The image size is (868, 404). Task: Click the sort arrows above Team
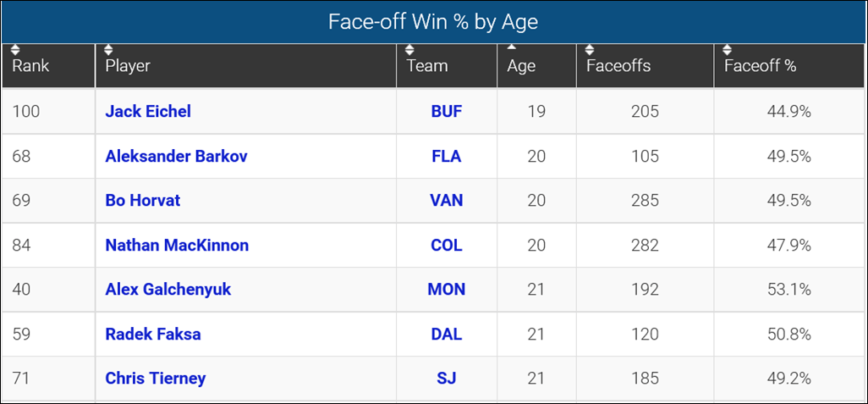pos(411,50)
